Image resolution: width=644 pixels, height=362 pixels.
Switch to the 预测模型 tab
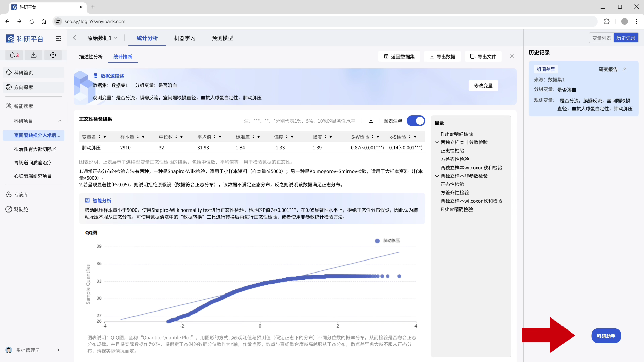(x=222, y=38)
